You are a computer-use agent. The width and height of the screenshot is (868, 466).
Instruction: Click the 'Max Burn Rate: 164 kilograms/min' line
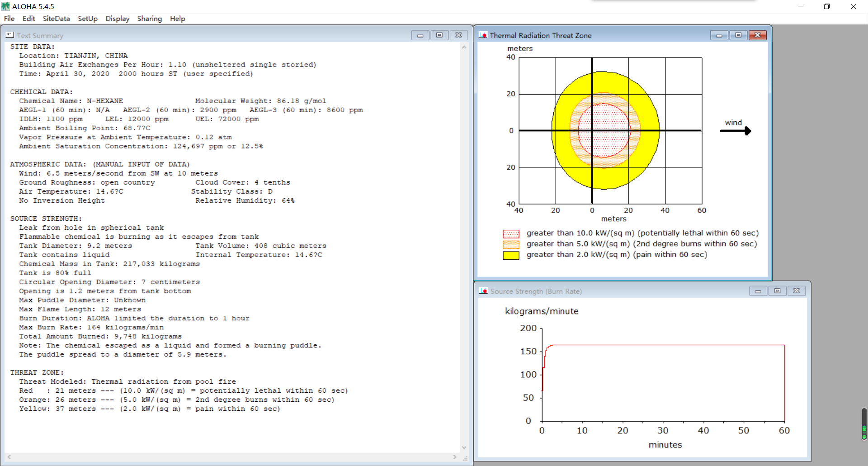pyautogui.click(x=91, y=327)
